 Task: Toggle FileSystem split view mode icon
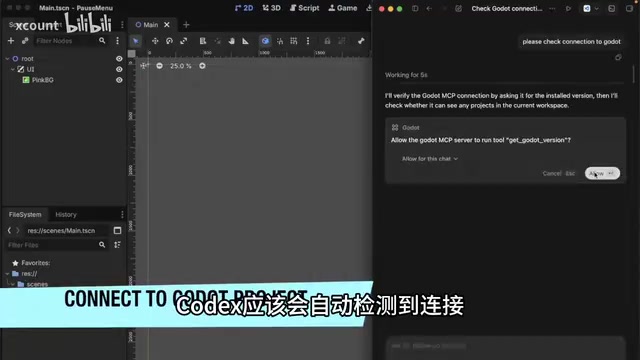[118, 231]
